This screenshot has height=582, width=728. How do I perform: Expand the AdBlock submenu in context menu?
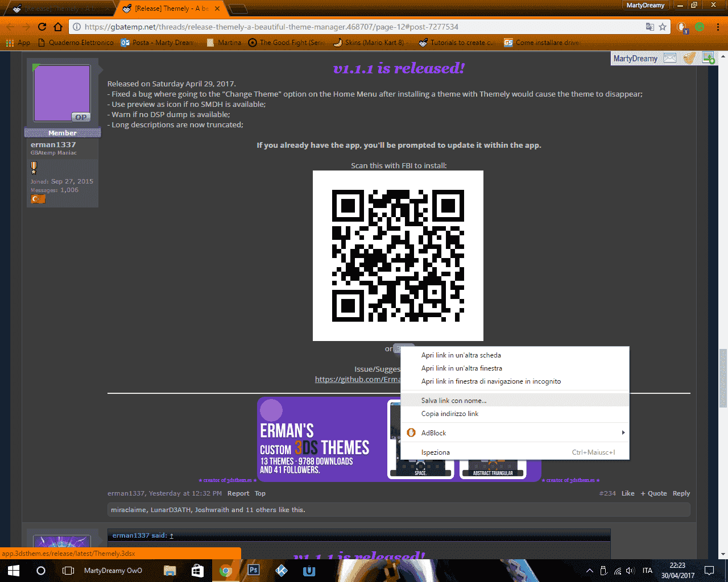[x=515, y=433]
